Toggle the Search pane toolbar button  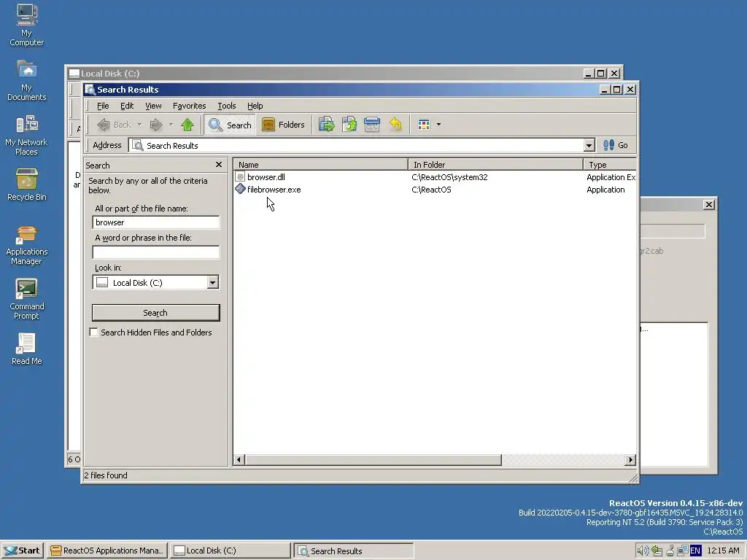(230, 125)
